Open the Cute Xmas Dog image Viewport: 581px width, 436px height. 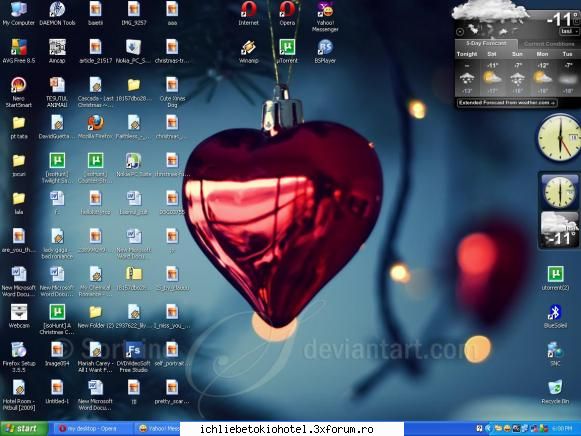(x=172, y=92)
